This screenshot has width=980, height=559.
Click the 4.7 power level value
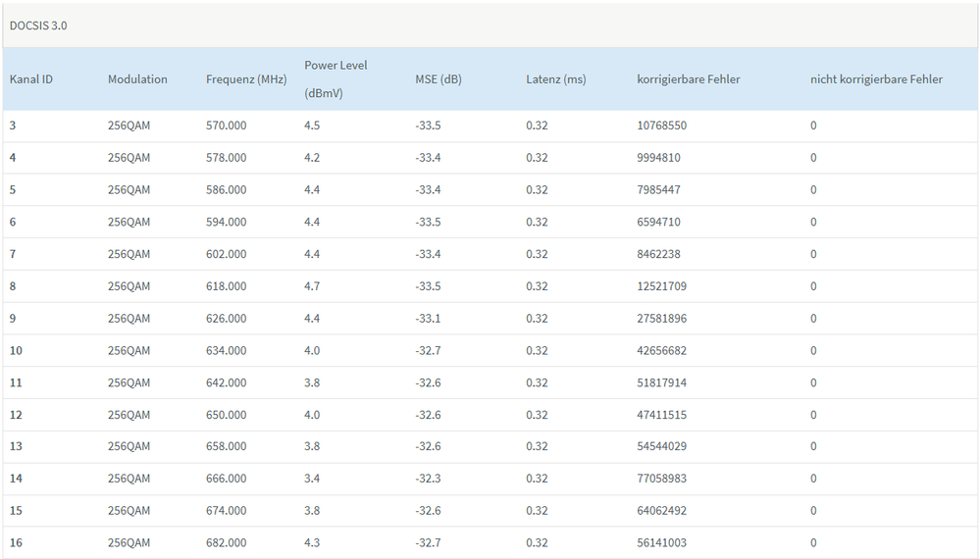312,286
